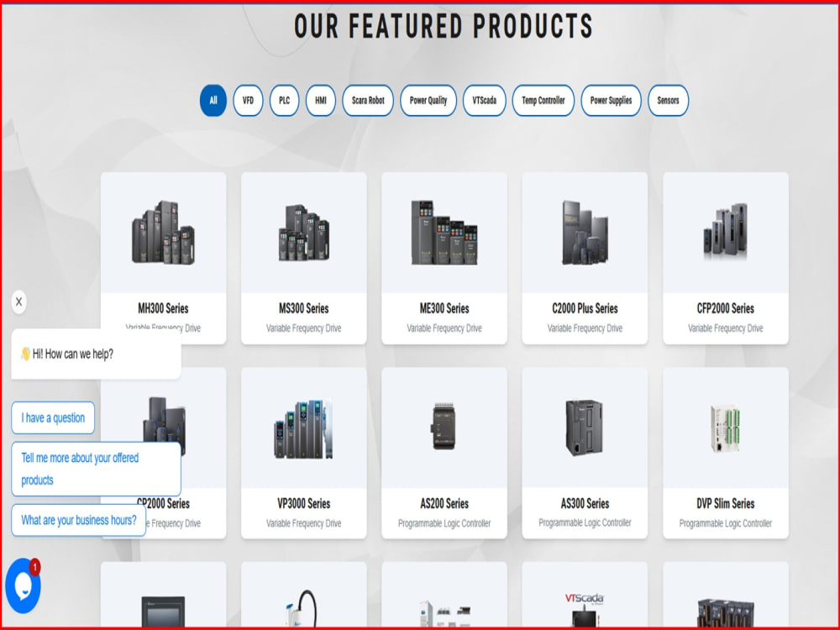Click the DVP Slim Series title

pyautogui.click(x=726, y=503)
